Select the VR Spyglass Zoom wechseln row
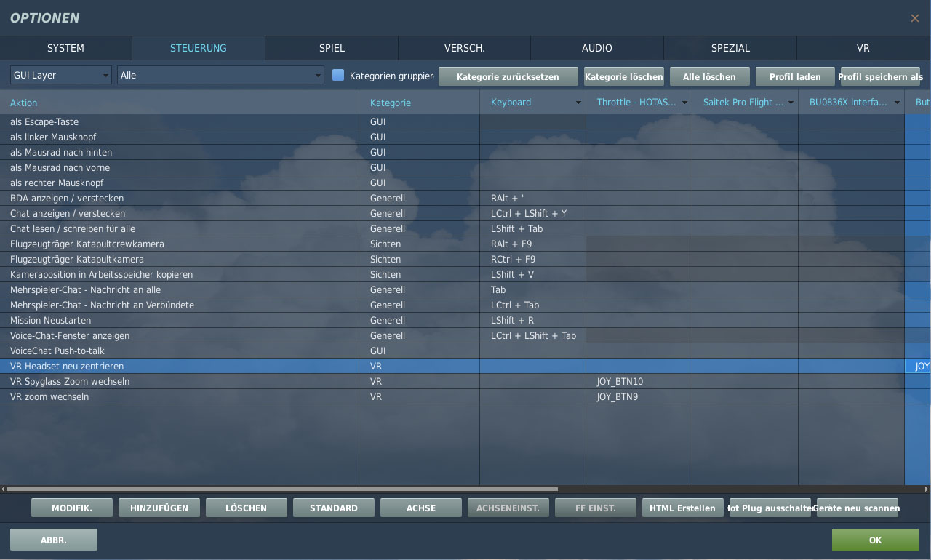This screenshot has height=560, width=931. tap(70, 382)
